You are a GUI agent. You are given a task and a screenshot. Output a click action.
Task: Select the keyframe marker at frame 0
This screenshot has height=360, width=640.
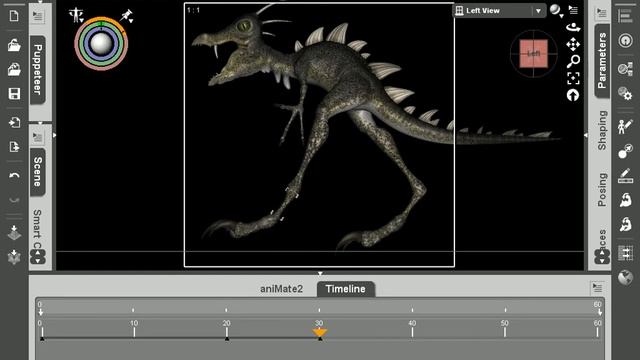[42, 339]
